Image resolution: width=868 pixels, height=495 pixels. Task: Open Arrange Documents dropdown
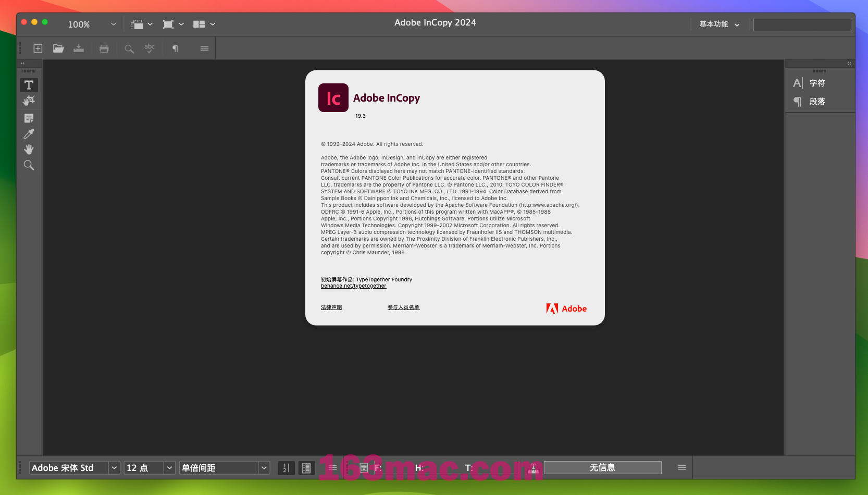[x=204, y=24]
